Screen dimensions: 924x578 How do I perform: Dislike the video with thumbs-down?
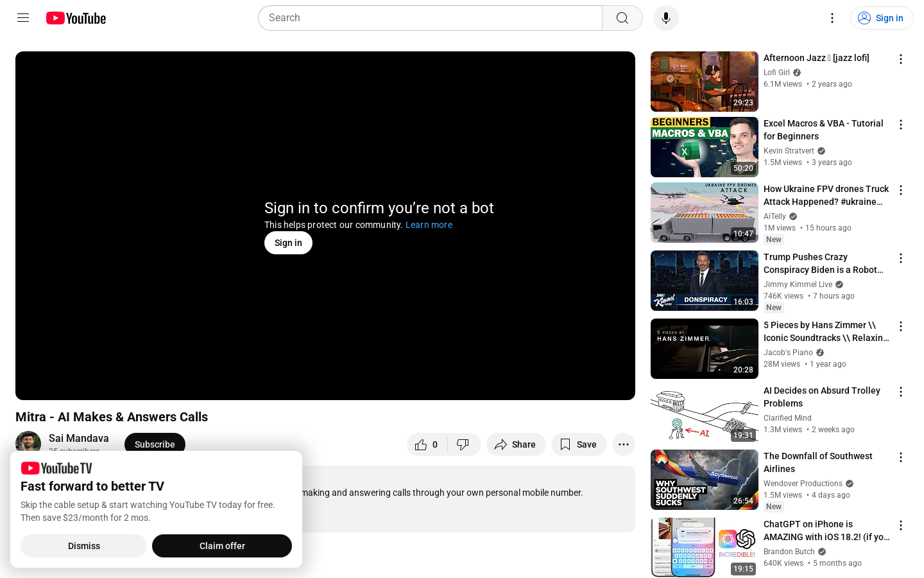tap(463, 444)
